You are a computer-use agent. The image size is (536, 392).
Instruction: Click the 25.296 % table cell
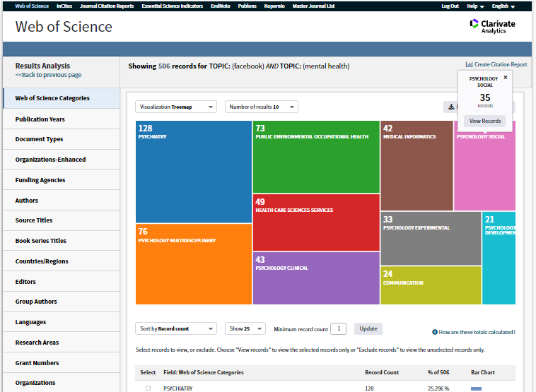[438, 388]
